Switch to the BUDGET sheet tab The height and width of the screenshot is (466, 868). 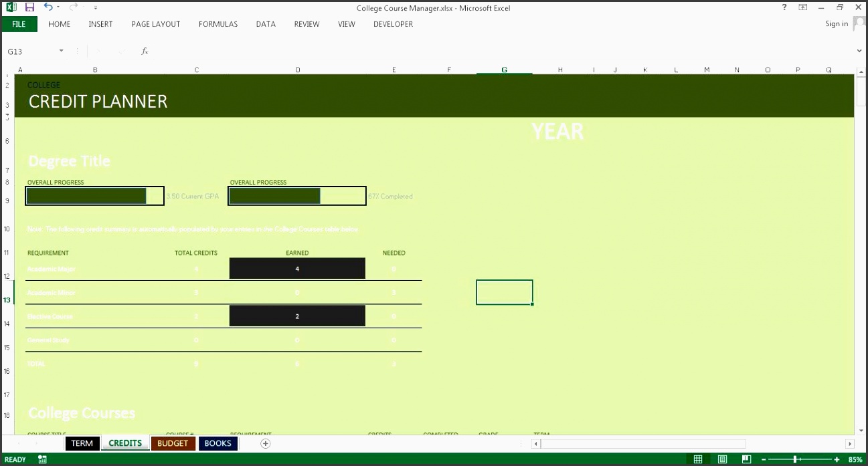tap(173, 443)
